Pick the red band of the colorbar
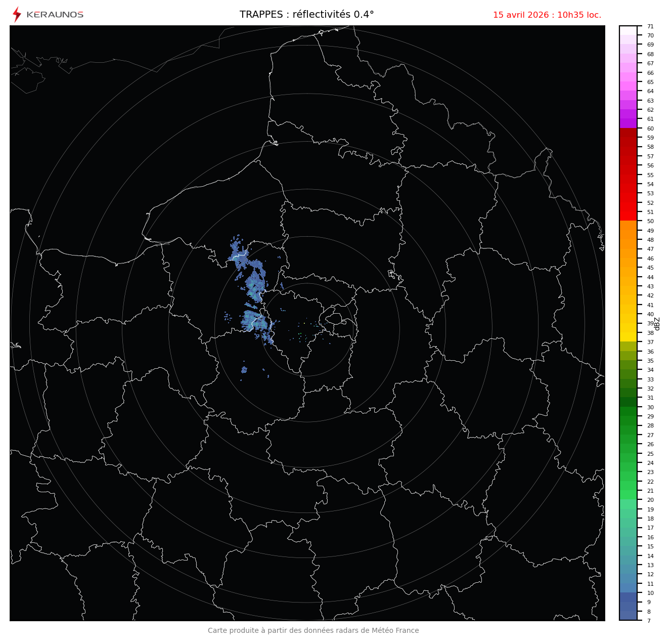Image resolution: width=671 pixels, height=644 pixels. (x=628, y=175)
